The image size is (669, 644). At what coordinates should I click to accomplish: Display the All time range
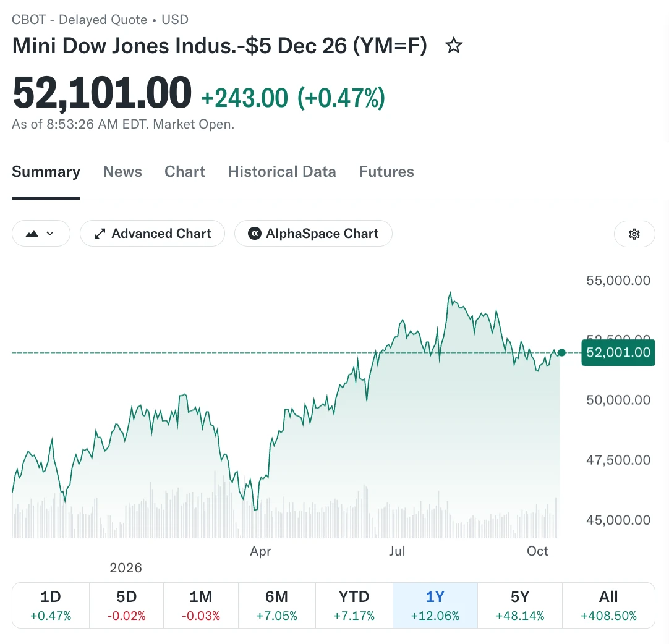pyautogui.click(x=608, y=605)
